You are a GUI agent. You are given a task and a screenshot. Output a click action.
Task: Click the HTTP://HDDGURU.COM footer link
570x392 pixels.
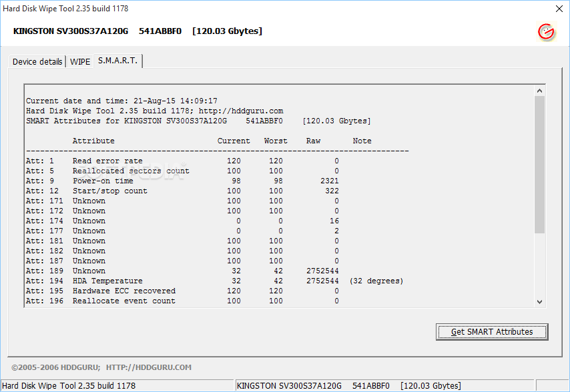[149, 367]
